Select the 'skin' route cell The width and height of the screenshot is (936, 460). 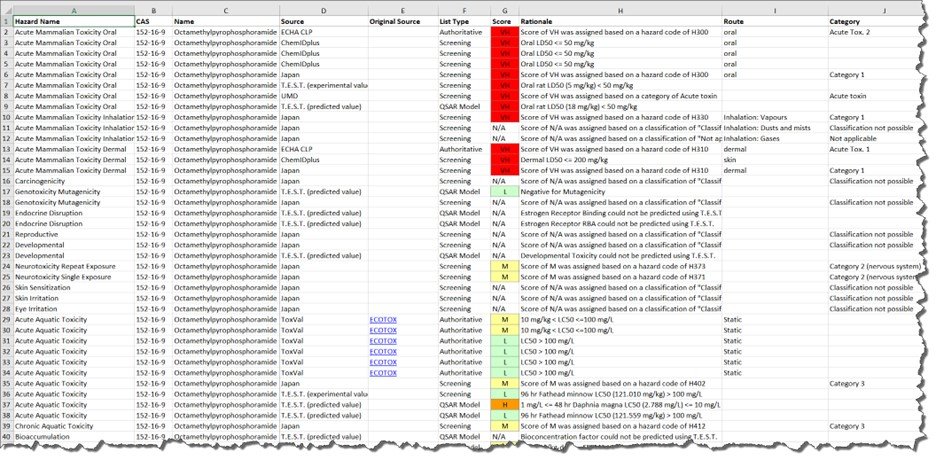775,160
